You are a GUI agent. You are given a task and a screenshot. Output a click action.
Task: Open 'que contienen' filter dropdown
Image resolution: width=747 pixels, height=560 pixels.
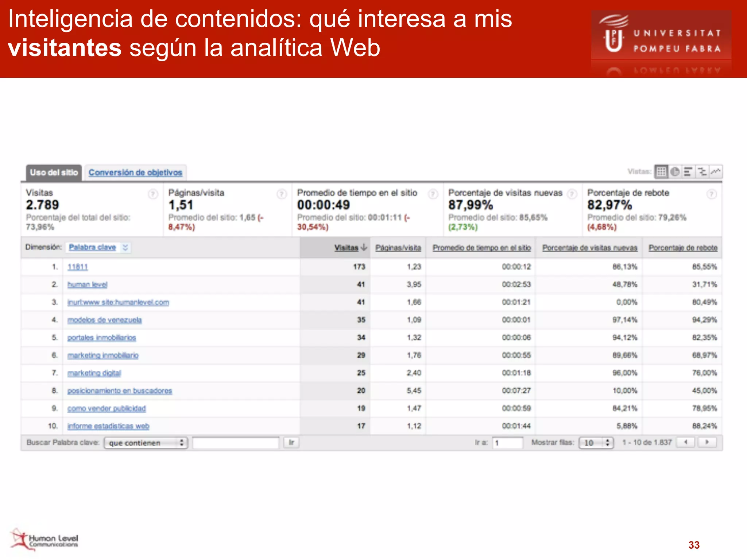(x=146, y=443)
